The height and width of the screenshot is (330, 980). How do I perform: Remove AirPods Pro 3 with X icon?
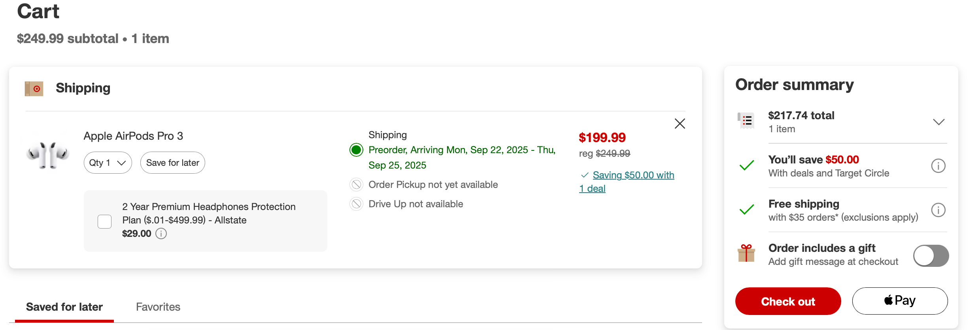680,124
